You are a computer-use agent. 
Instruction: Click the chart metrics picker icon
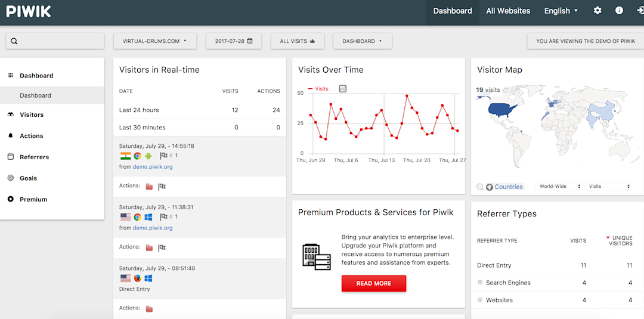pyautogui.click(x=343, y=89)
